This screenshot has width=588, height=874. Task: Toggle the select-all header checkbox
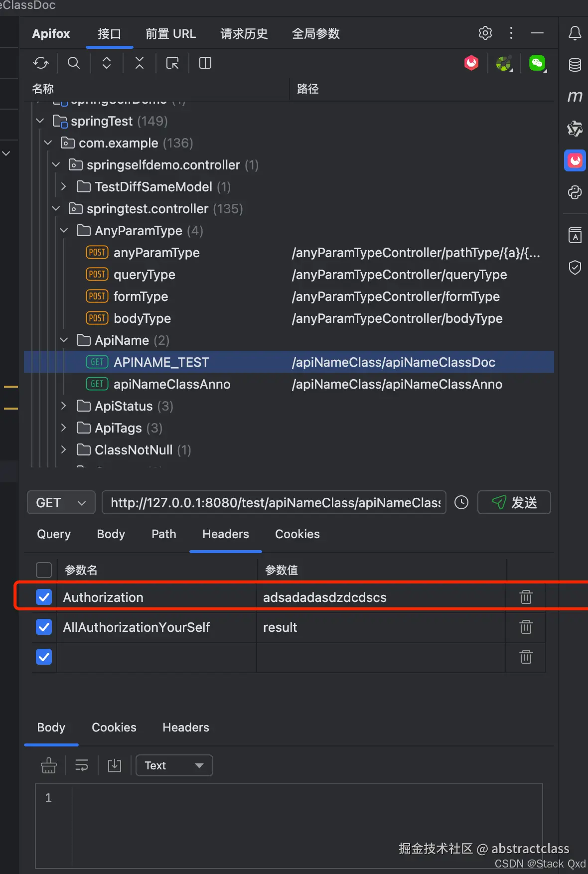tap(44, 570)
